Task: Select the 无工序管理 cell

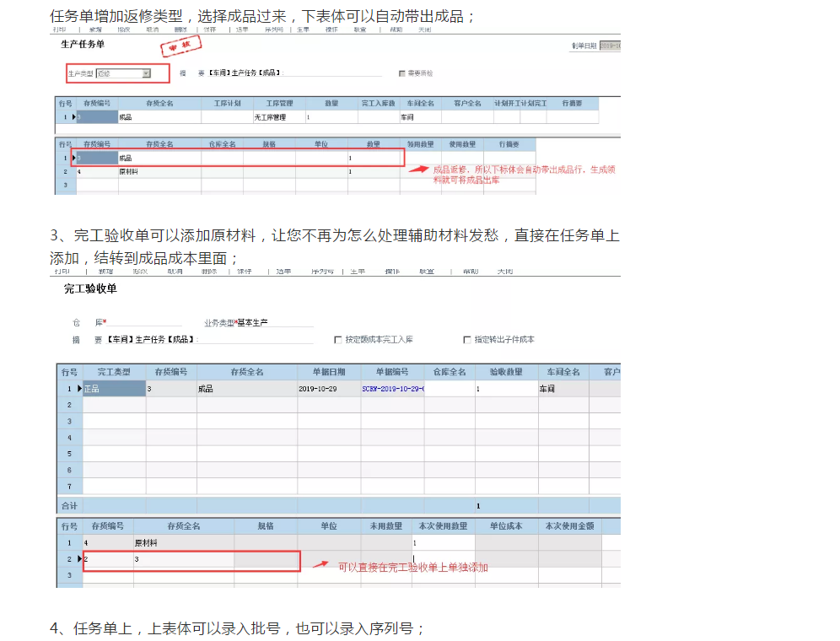Action: pyautogui.click(x=279, y=117)
